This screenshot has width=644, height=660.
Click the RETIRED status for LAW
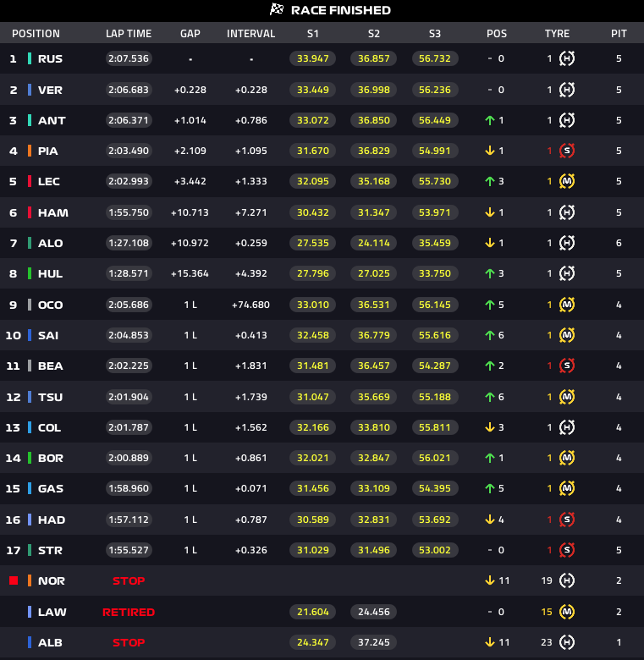[x=129, y=612]
